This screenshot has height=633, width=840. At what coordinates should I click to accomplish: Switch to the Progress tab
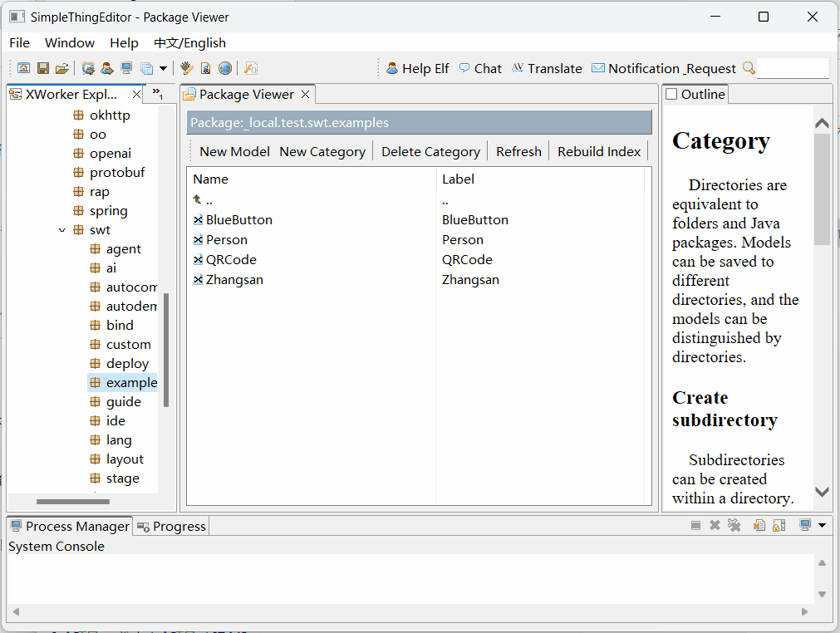(171, 526)
